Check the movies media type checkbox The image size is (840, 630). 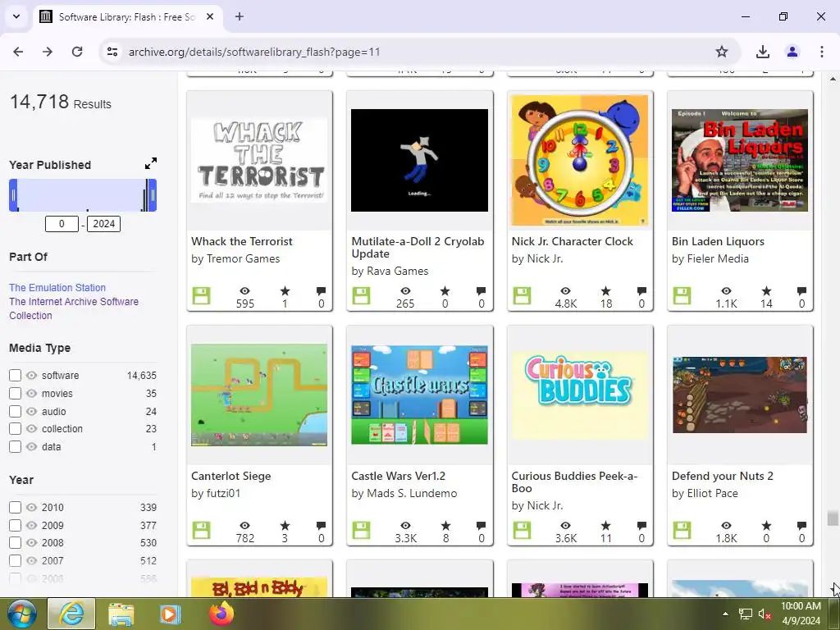pyautogui.click(x=15, y=394)
